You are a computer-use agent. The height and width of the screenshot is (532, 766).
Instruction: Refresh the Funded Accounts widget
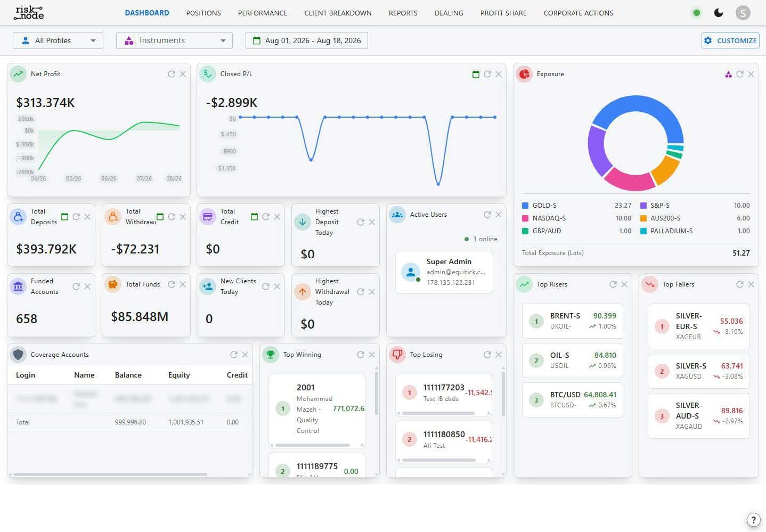(x=76, y=287)
